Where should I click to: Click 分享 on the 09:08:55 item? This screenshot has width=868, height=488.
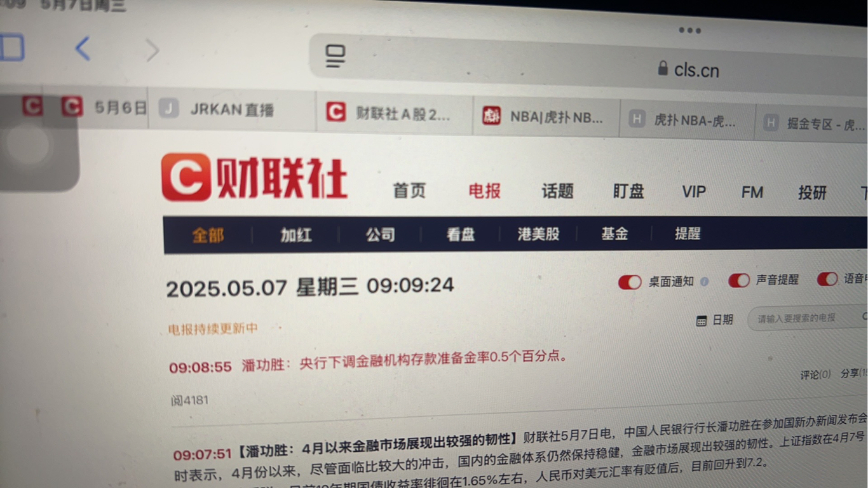point(854,373)
